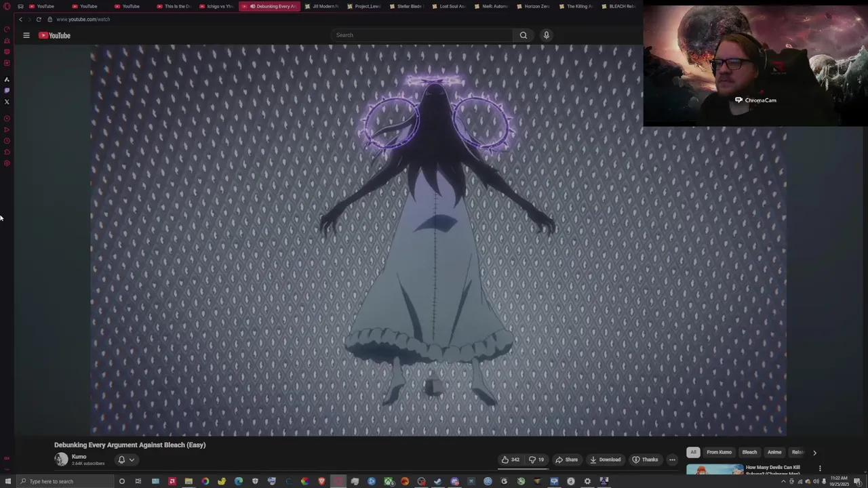Switch to the 'Ichigo vs Yhw...' tab
The width and height of the screenshot is (868, 488).
(216, 6)
